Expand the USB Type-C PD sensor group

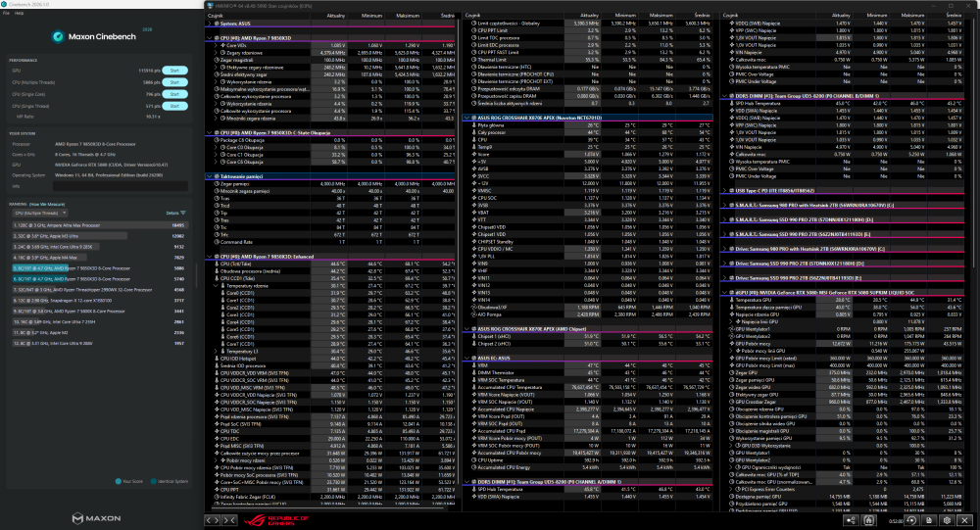click(724, 191)
